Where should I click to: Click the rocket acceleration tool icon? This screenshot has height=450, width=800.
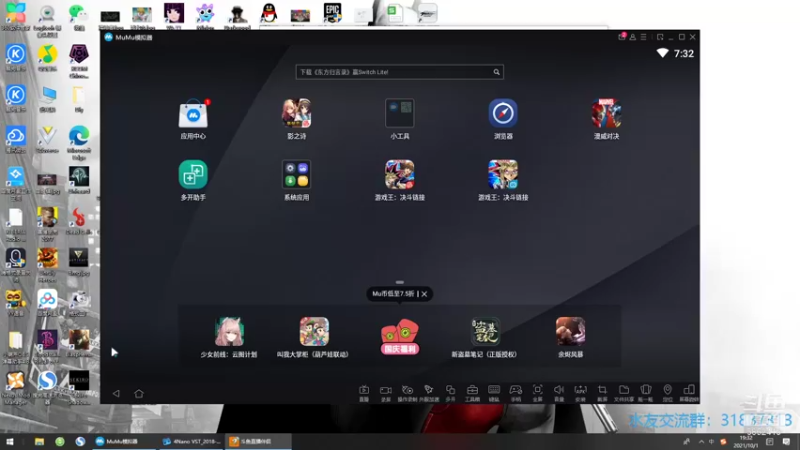click(x=429, y=393)
